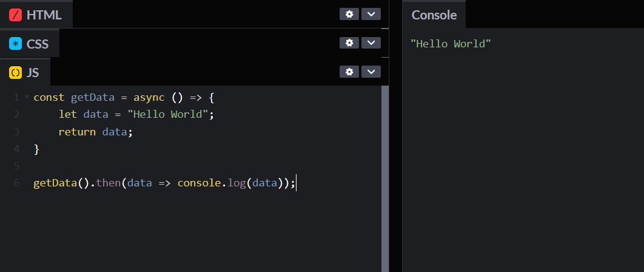Screen dimensions: 644x272
Task: Click the "Hello World" console output
Action: pos(451,44)
